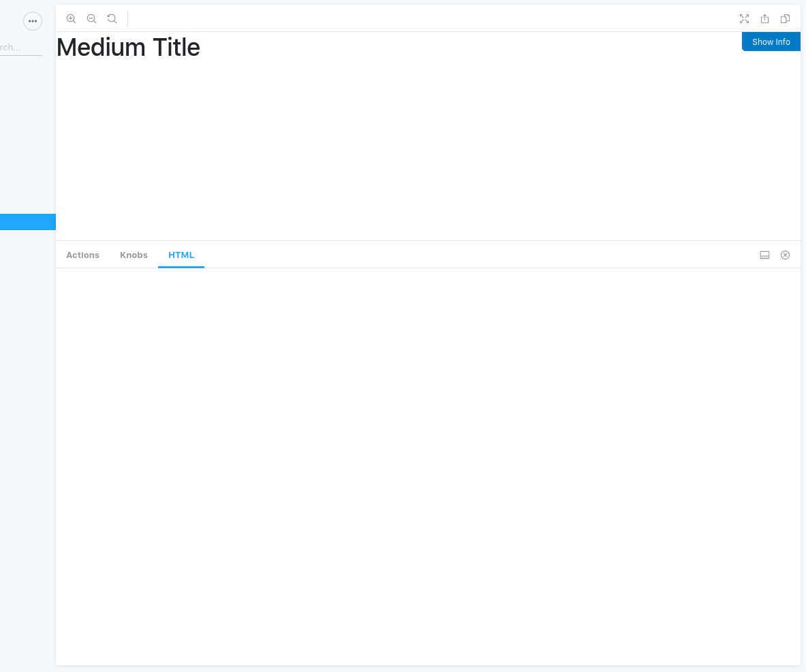
Task: Switch to the Actions tab
Action: (x=82, y=255)
